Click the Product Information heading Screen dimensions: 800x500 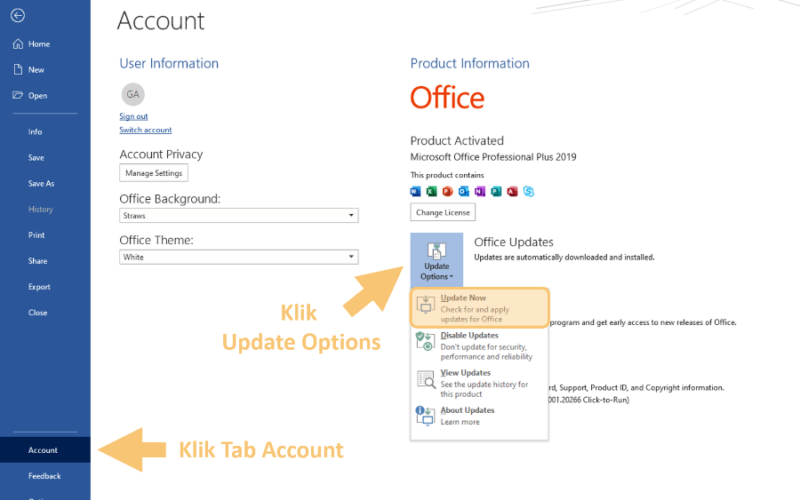[470, 63]
